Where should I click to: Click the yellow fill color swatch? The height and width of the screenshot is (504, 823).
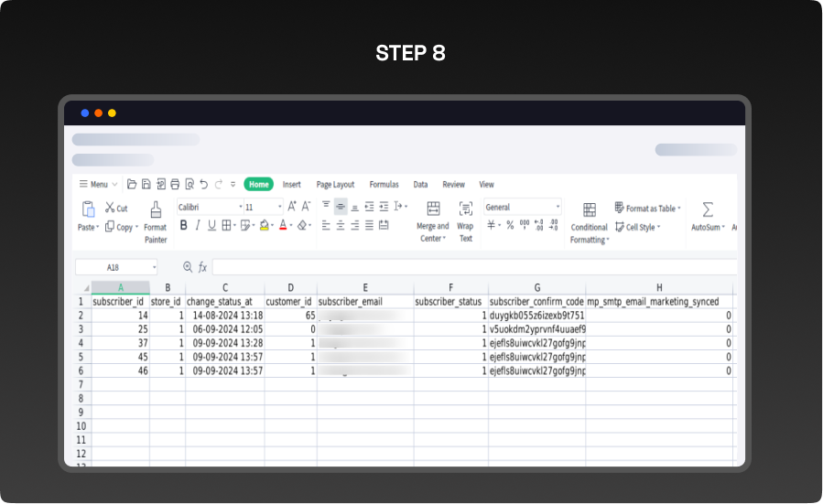tap(265, 226)
